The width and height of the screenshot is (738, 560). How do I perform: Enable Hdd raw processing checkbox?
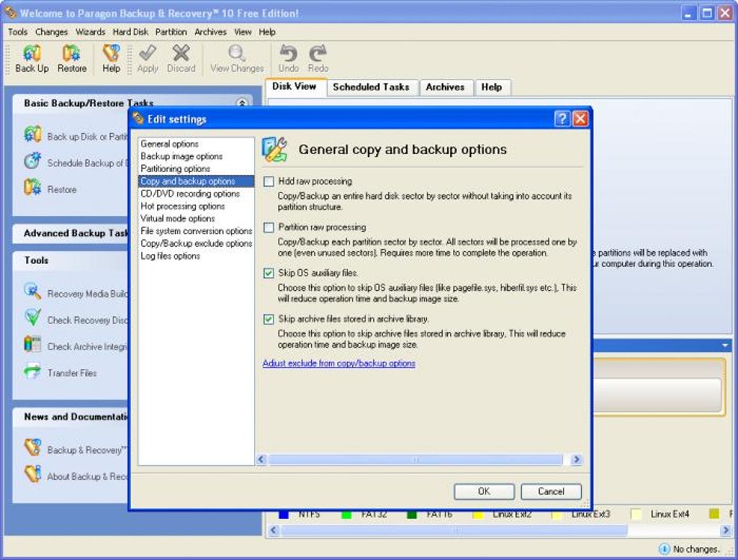pos(268,182)
